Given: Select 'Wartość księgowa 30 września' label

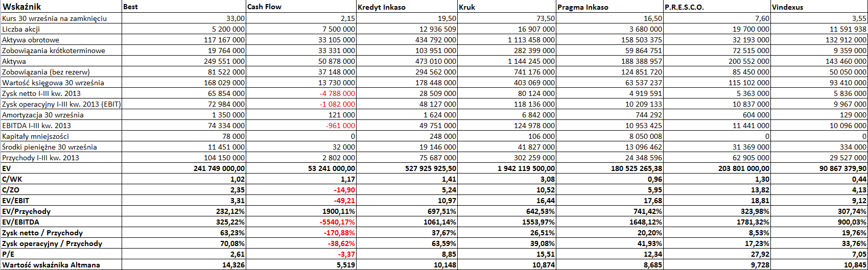Looking at the screenshot, I should pos(53,83).
